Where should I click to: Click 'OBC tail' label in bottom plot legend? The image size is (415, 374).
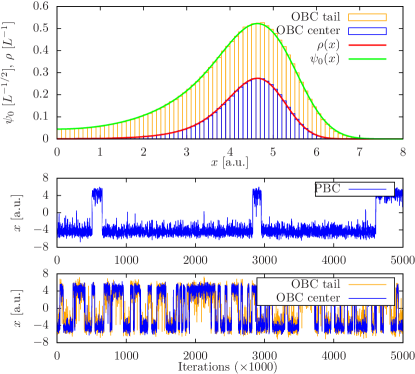click(x=315, y=284)
